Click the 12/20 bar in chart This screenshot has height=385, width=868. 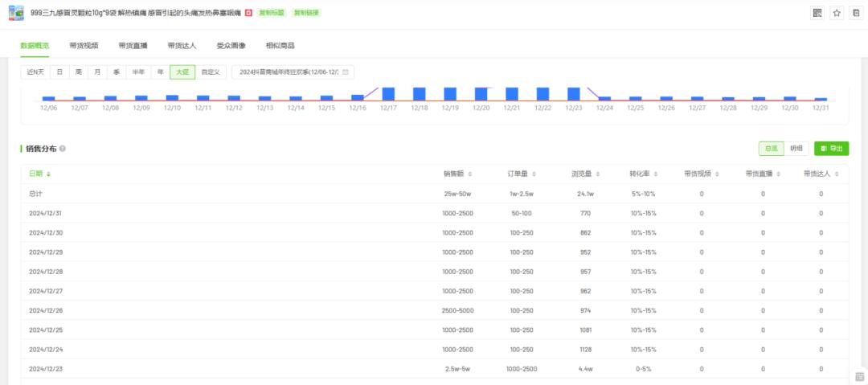[x=481, y=93]
